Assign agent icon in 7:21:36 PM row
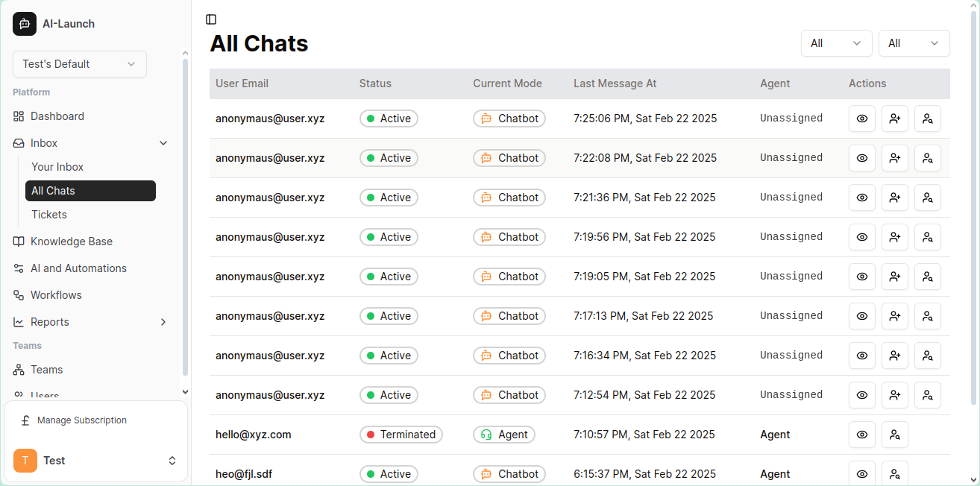The width and height of the screenshot is (980, 486). [895, 198]
